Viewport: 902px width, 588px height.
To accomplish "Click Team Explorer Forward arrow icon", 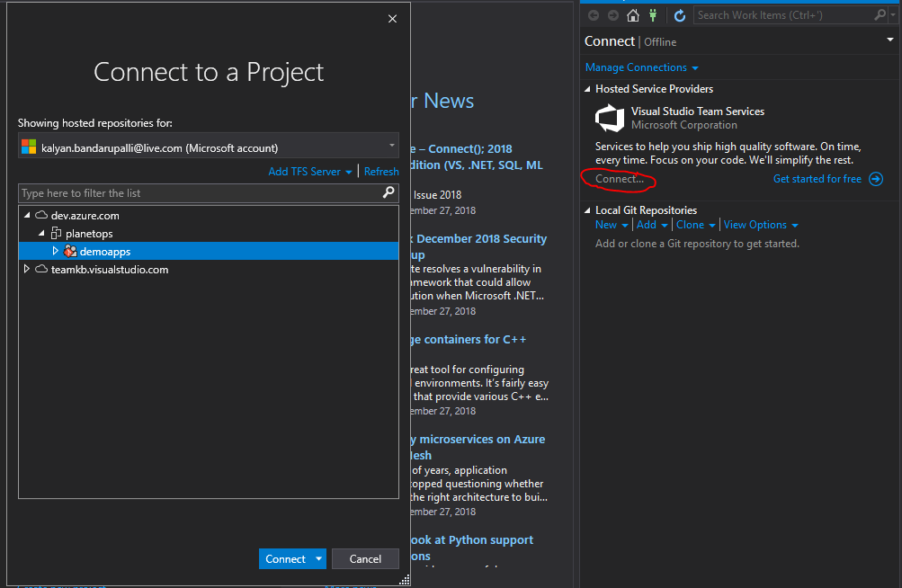I will (613, 15).
